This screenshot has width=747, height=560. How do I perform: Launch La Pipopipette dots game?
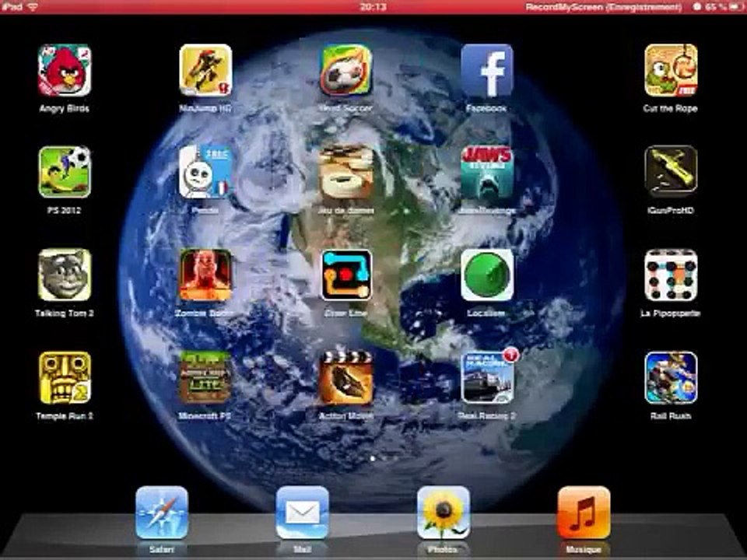click(x=671, y=275)
